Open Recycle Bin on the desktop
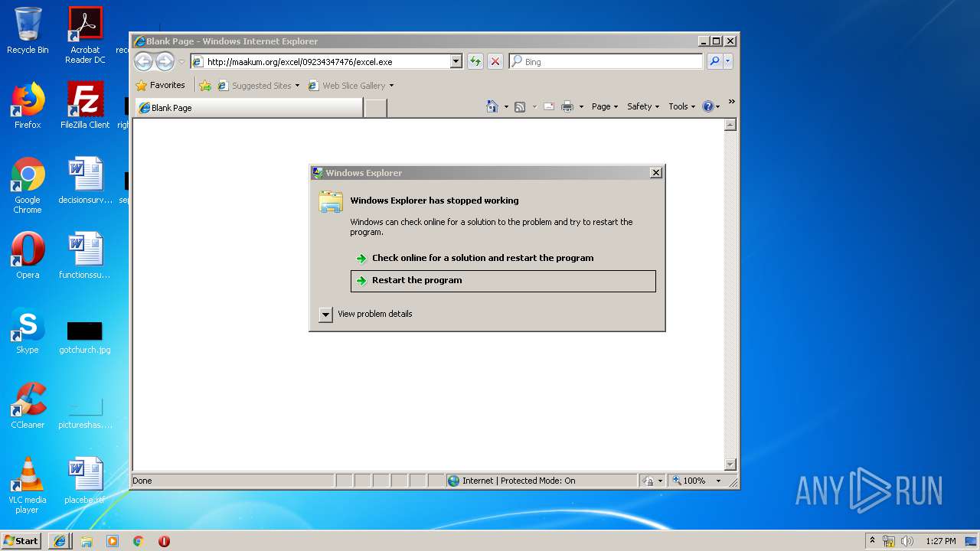Viewport: 980px width, 551px height. tap(28, 31)
